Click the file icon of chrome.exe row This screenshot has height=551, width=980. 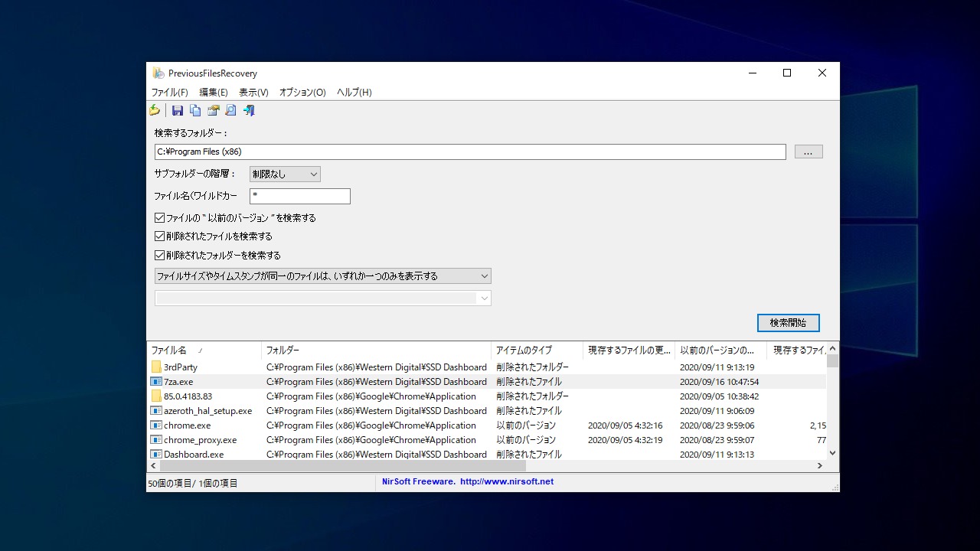click(156, 425)
